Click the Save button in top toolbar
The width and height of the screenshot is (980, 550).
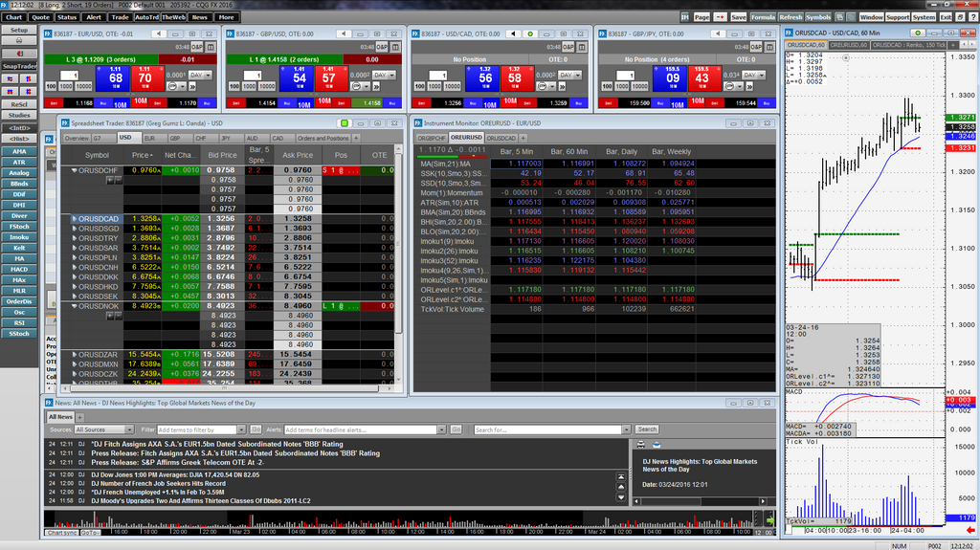738,17
